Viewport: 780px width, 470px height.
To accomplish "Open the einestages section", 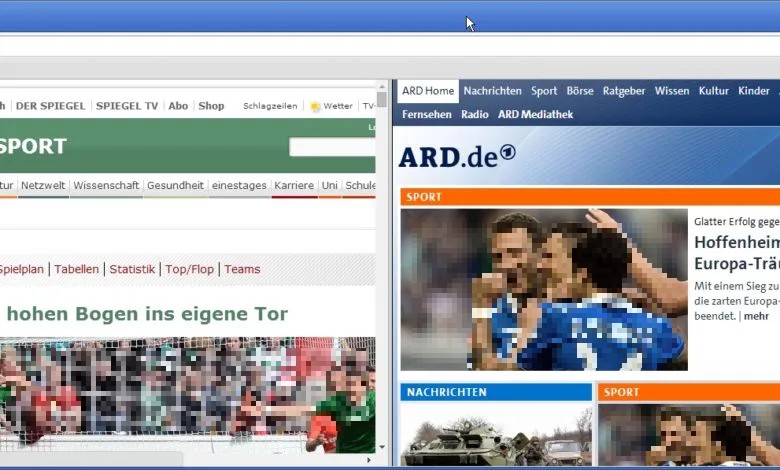I will 239,186.
